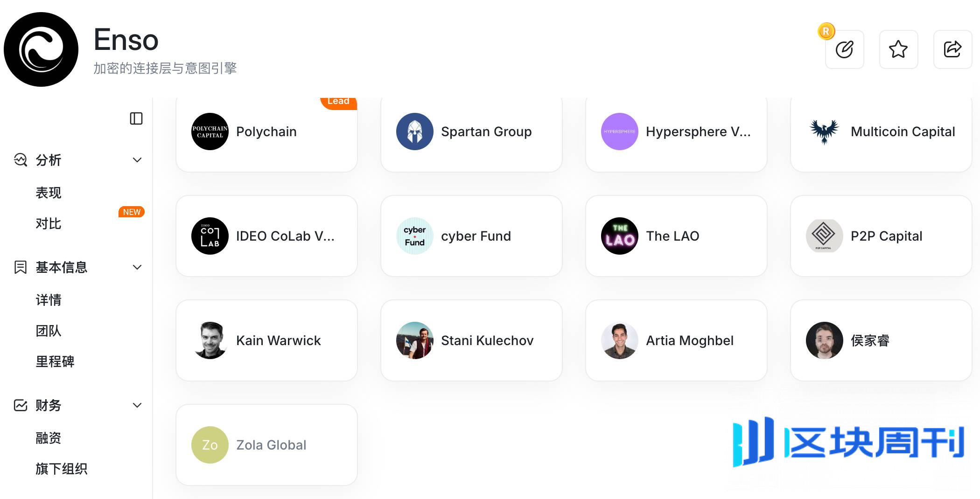
Task: Open the Kain Warwick investor card
Action: 266,340
